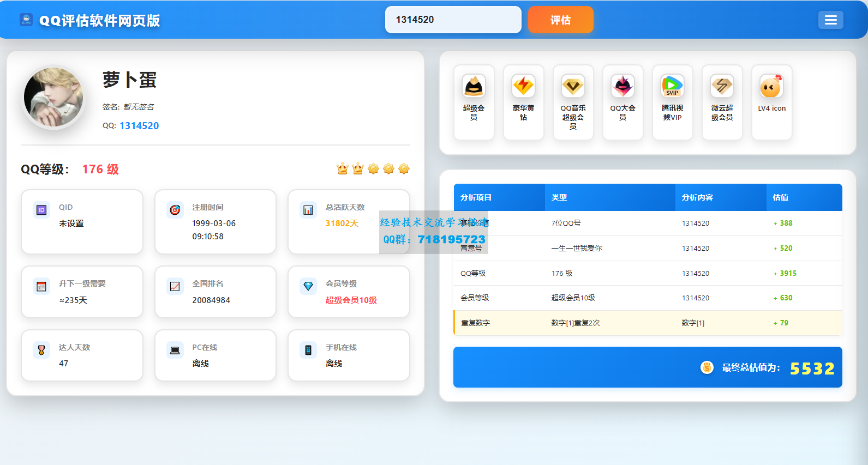Click the blue QQ number 1314520 link

click(139, 126)
